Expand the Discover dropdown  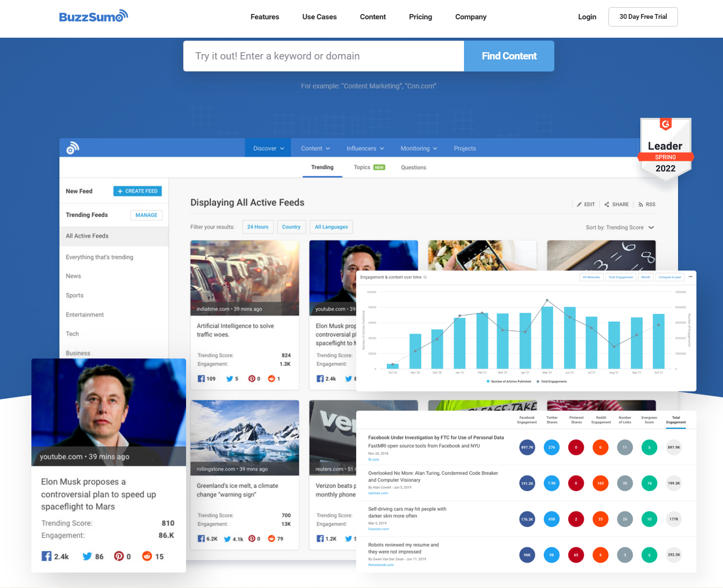[269, 148]
